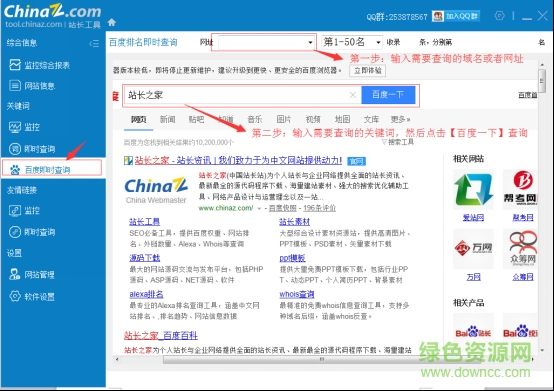Viewport: 554px width, 391px height.
Task: Switch to the 图片 tab
Action: [284, 119]
